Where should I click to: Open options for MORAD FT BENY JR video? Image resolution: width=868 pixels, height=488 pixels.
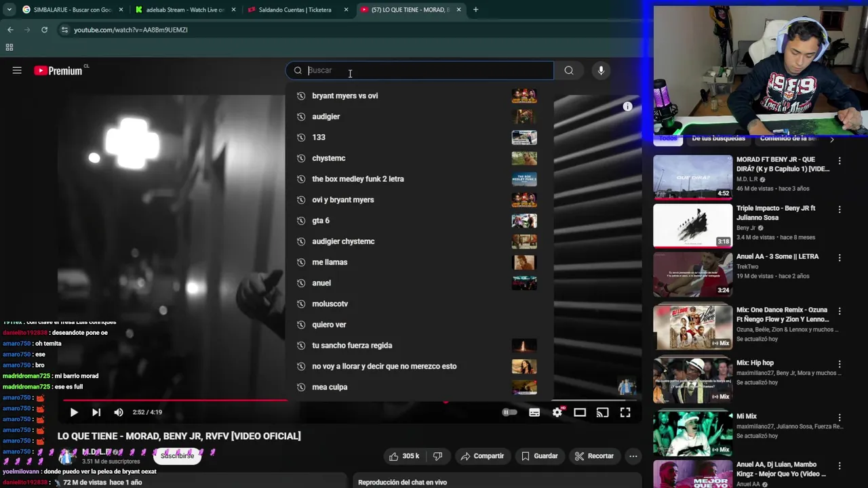tap(840, 161)
